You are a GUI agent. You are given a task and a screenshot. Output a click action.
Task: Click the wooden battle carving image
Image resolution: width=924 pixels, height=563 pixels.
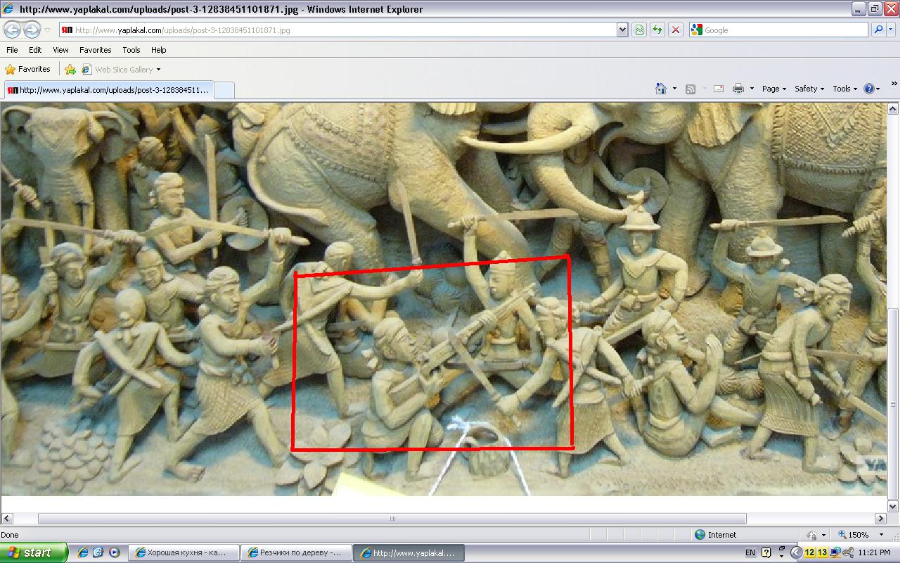pyautogui.click(x=443, y=299)
